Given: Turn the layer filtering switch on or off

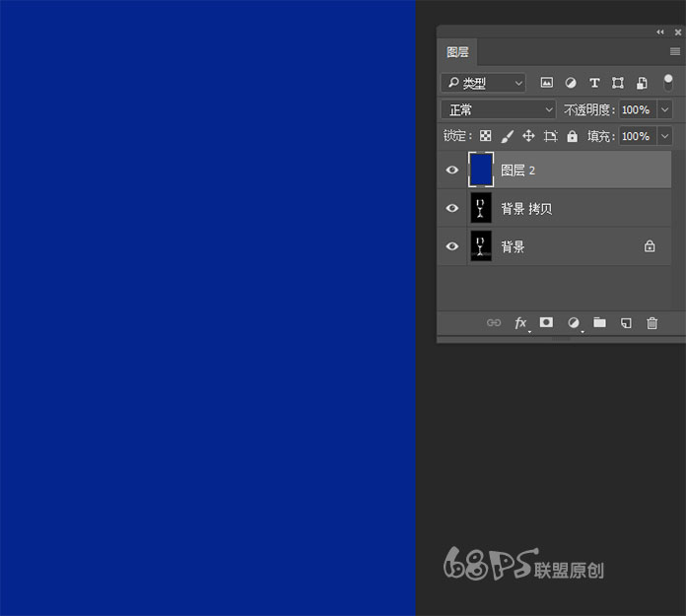Looking at the screenshot, I should (668, 84).
